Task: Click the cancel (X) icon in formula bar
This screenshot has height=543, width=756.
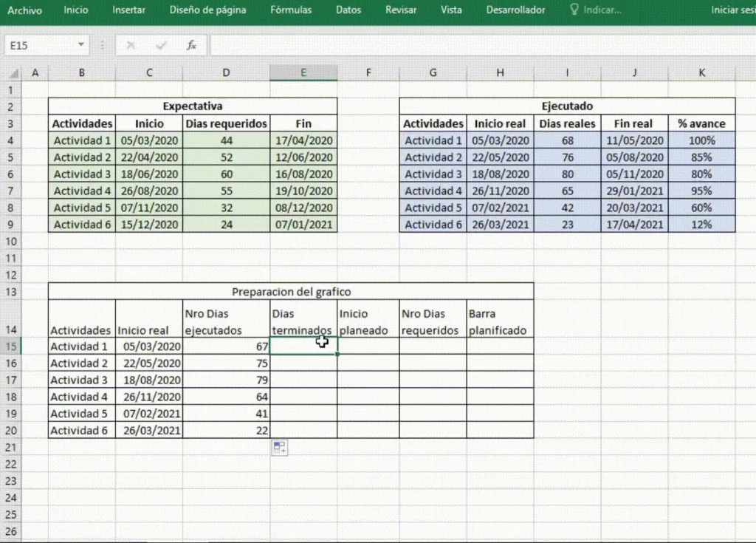Action: tap(131, 45)
